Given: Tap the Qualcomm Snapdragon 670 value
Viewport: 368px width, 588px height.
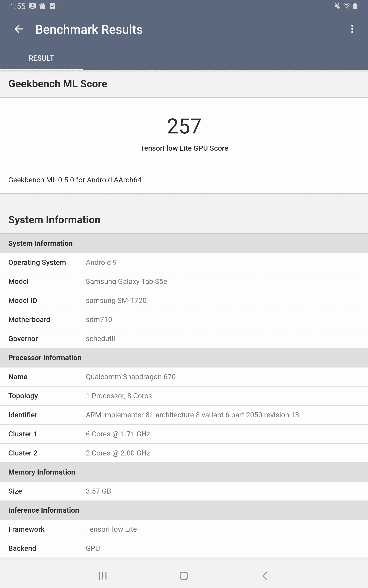Looking at the screenshot, I should pyautogui.click(x=131, y=377).
